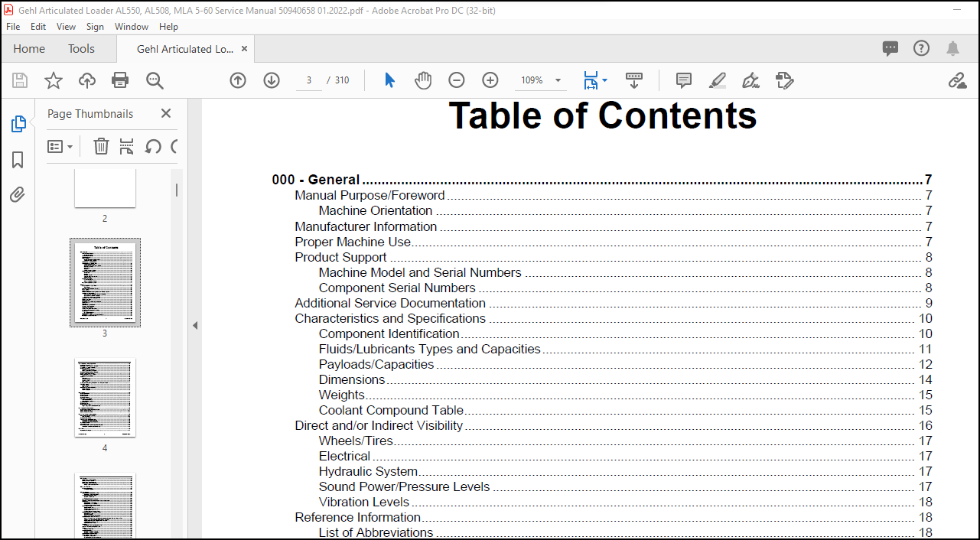Click the page number input field
980x540 pixels.
point(309,80)
